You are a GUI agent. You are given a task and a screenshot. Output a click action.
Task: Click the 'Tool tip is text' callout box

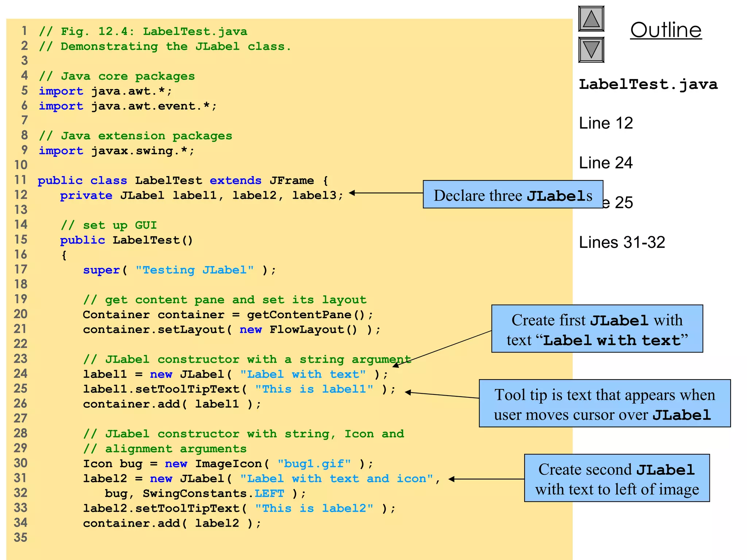(x=604, y=403)
